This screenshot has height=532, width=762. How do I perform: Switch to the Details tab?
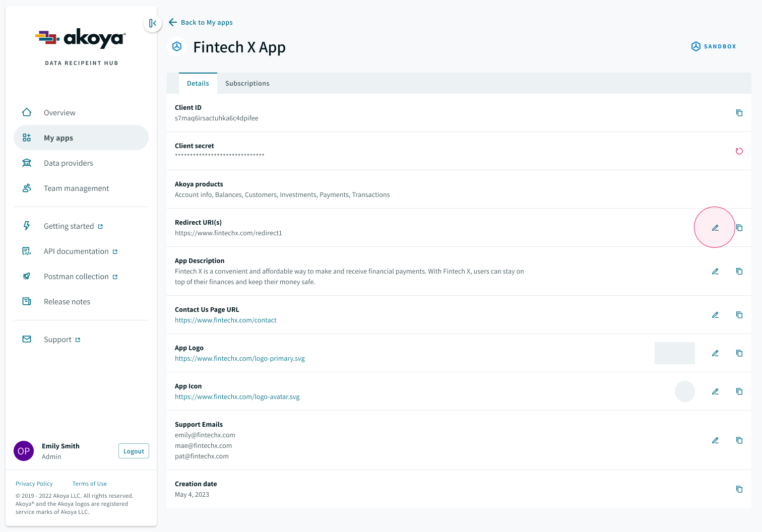coord(198,83)
